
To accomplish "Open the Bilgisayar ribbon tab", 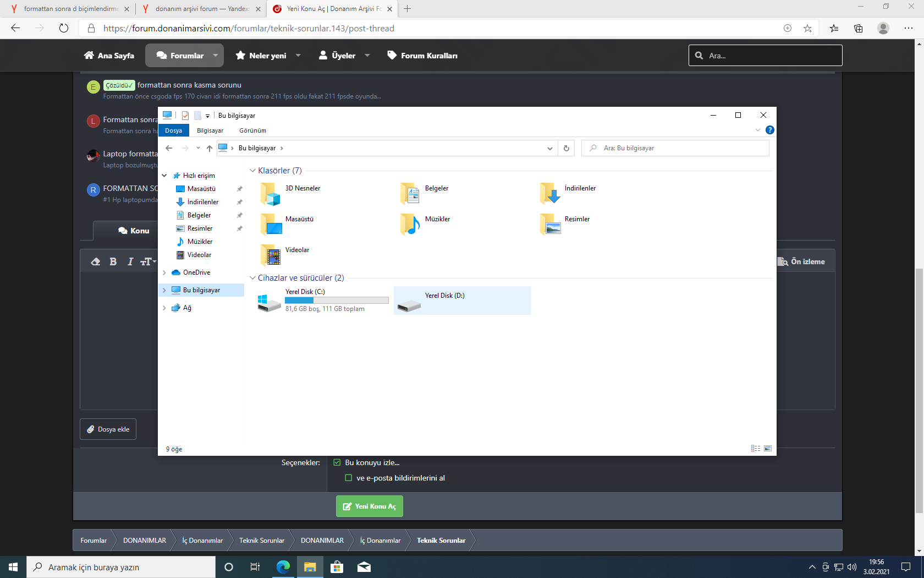I will pos(210,130).
